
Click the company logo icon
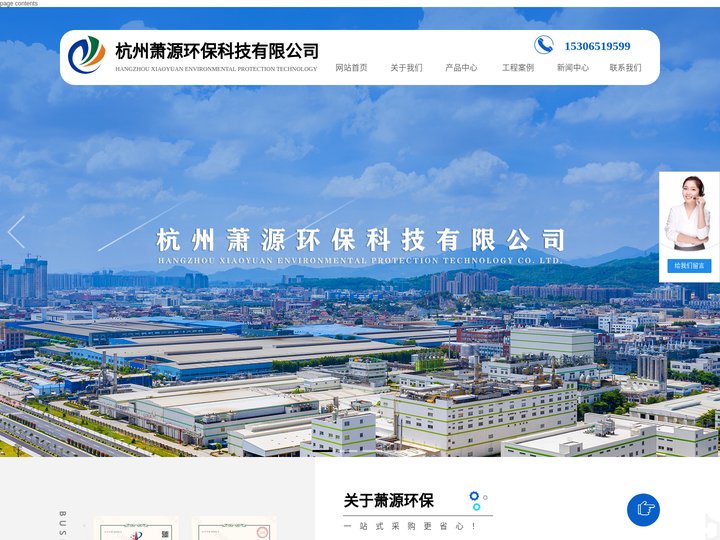[86, 55]
